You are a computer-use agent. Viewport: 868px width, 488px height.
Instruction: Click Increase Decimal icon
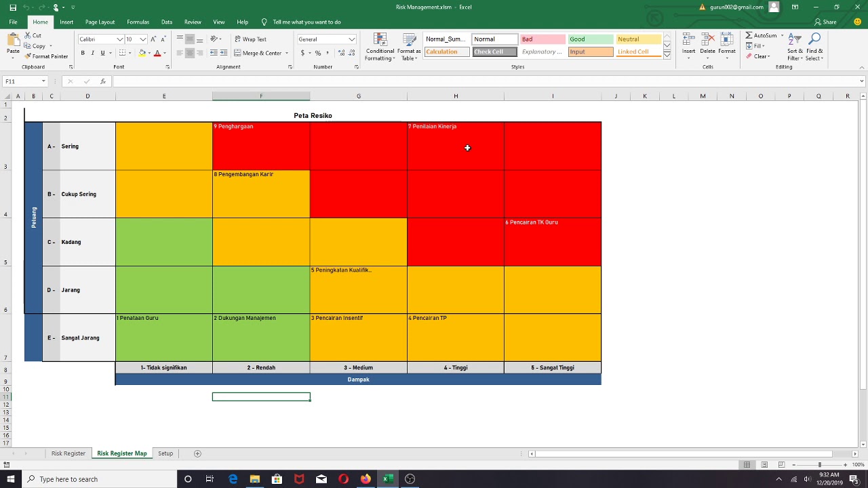pyautogui.click(x=342, y=53)
